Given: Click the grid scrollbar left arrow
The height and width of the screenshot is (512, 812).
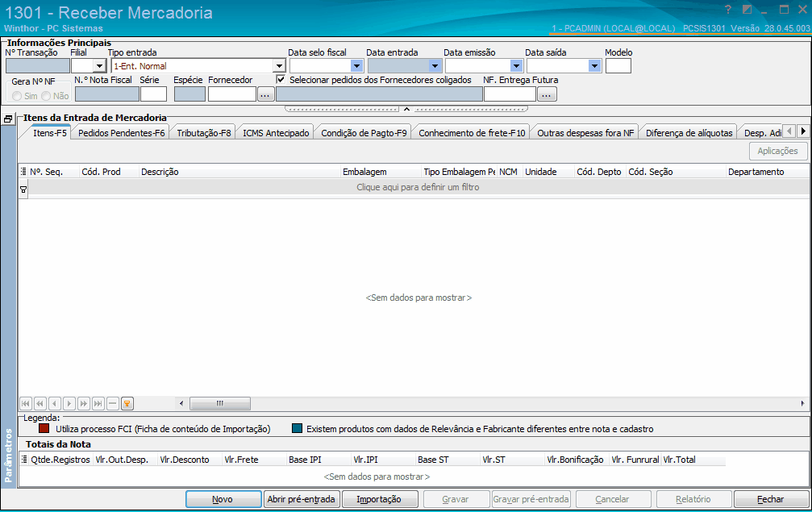Looking at the screenshot, I should (181, 403).
